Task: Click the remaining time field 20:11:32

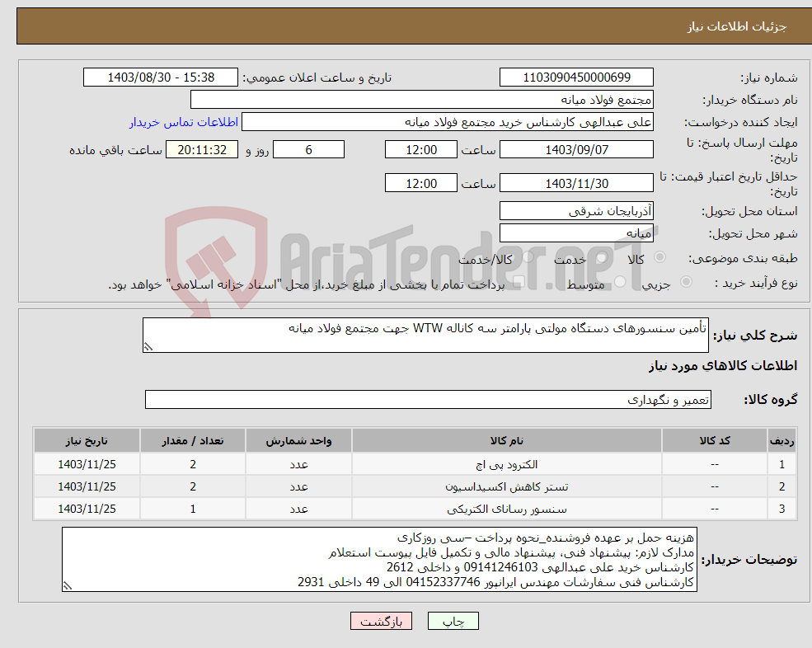Action: coord(202,150)
